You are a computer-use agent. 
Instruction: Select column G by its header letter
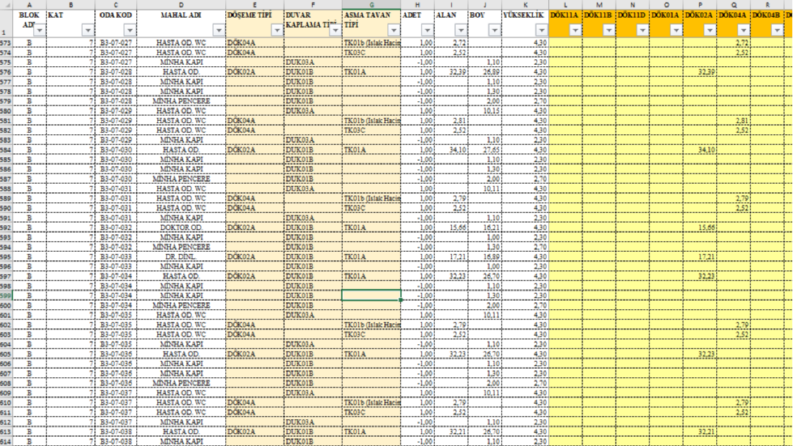[371, 5]
